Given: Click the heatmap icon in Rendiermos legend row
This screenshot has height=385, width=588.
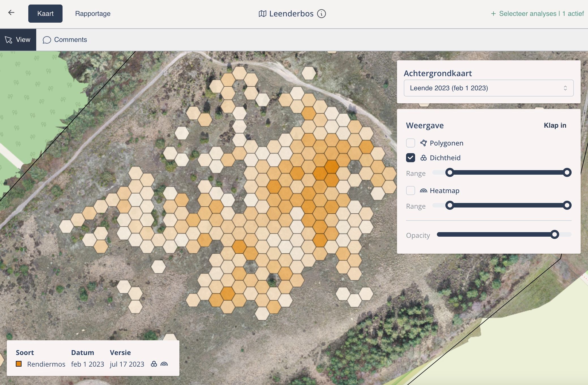Looking at the screenshot, I should (164, 364).
